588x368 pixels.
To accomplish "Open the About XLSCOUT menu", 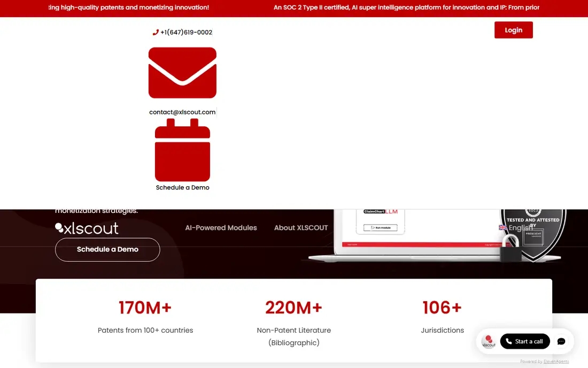I will (x=301, y=228).
